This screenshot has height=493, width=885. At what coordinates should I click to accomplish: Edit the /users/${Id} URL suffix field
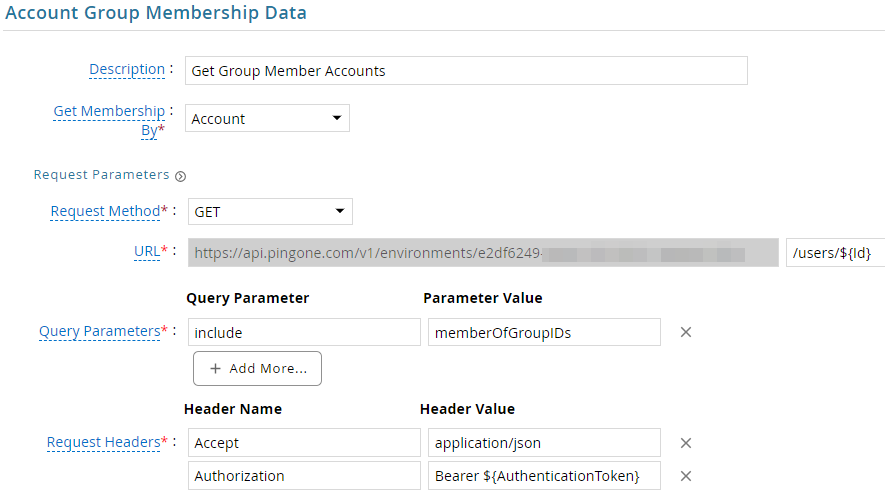pyautogui.click(x=835, y=252)
